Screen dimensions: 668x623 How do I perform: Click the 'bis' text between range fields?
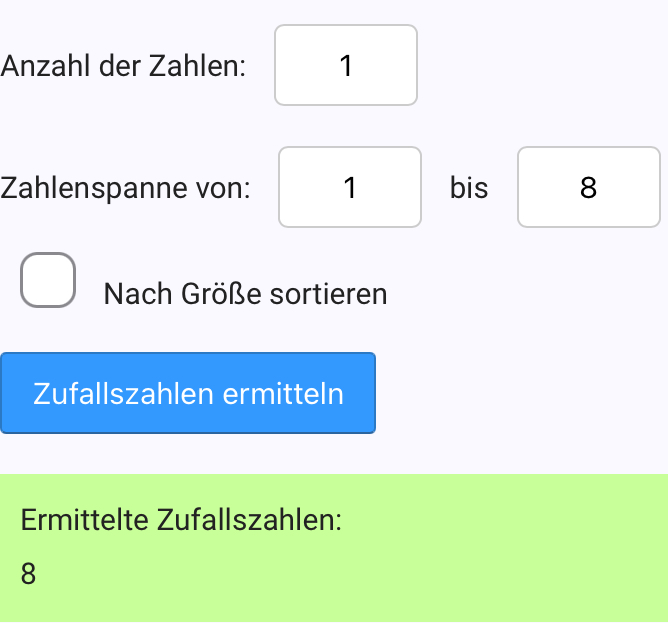469,187
